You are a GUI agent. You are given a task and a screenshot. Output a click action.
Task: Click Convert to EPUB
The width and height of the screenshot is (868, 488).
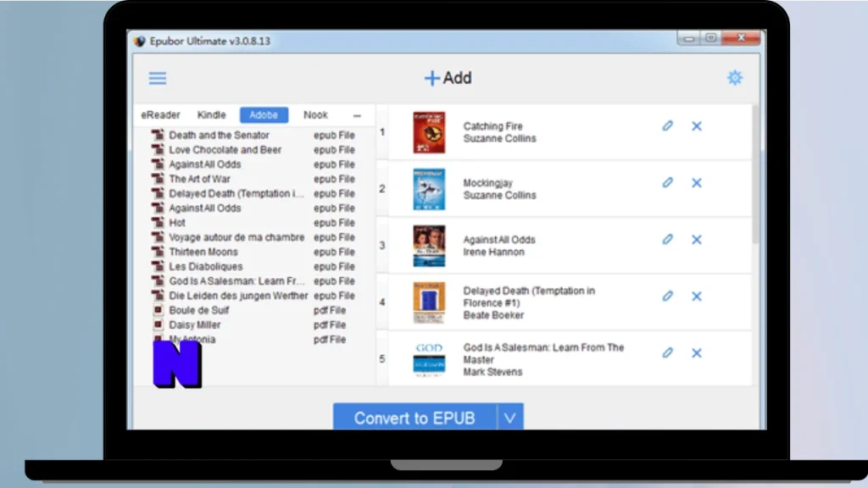click(415, 418)
